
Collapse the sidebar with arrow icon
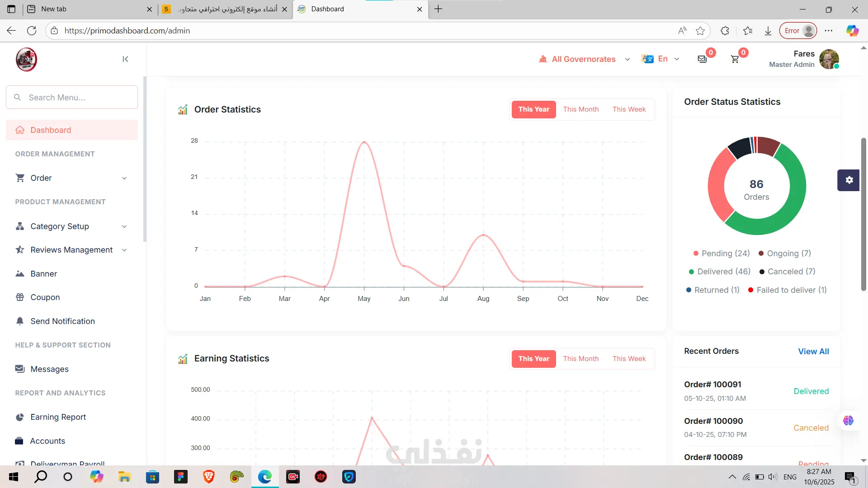[x=125, y=59]
